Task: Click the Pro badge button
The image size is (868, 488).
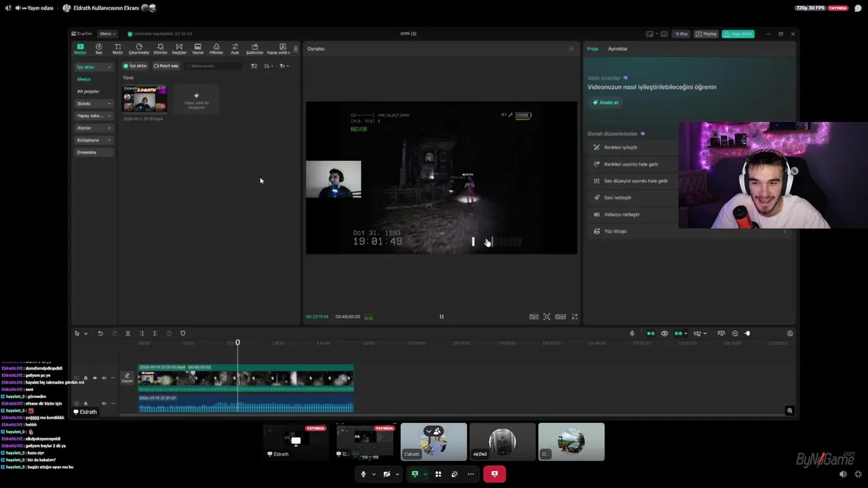Action: 681,34
